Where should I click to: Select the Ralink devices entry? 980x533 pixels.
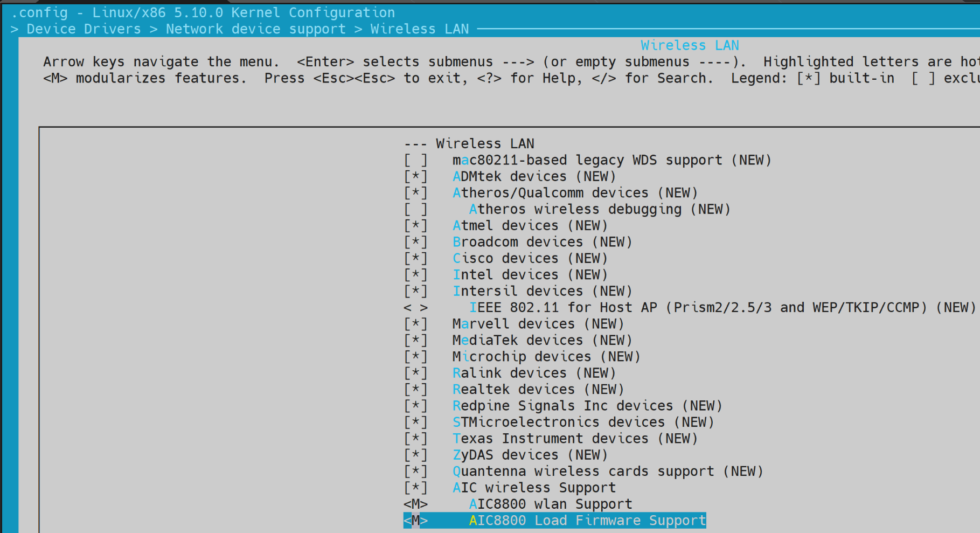tap(534, 373)
